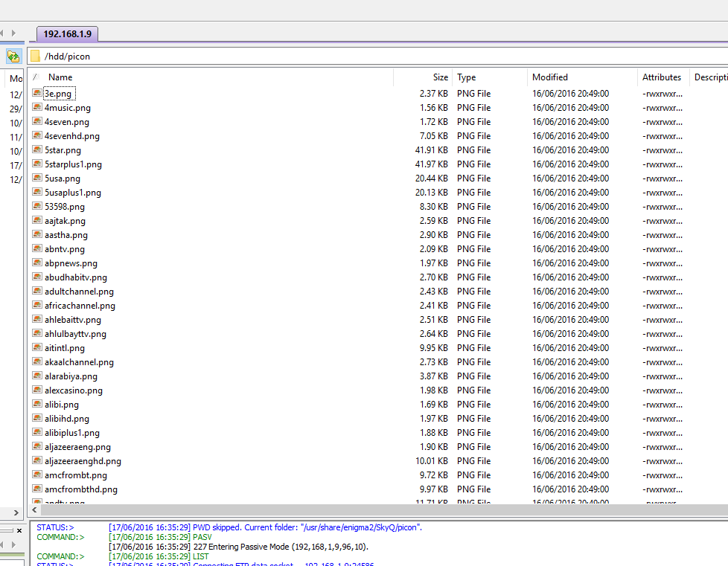Click the tab strip scroll-right arrow
Viewport: 728px width, 566px height.
point(13,33)
